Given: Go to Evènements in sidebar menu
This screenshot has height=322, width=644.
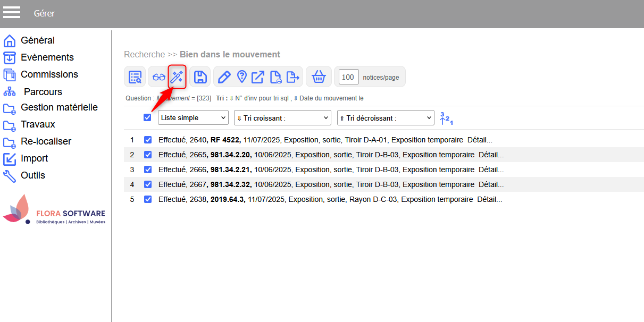Looking at the screenshot, I should 47,57.
